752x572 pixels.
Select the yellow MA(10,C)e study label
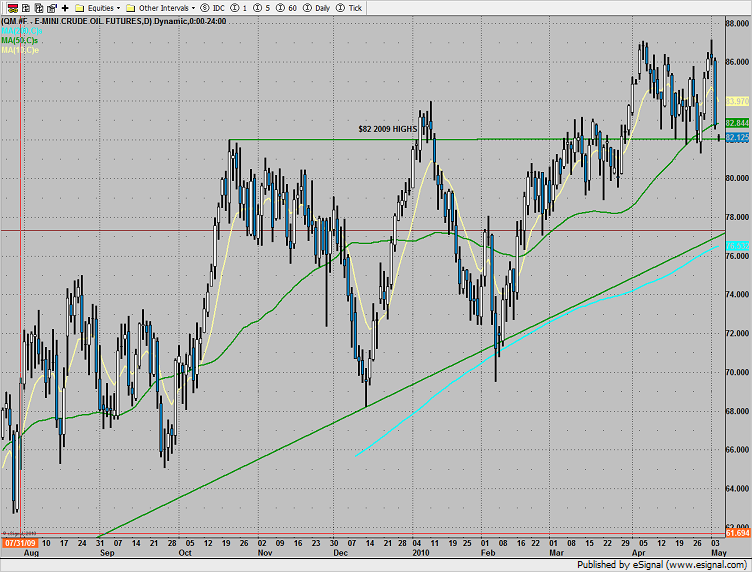point(20,50)
